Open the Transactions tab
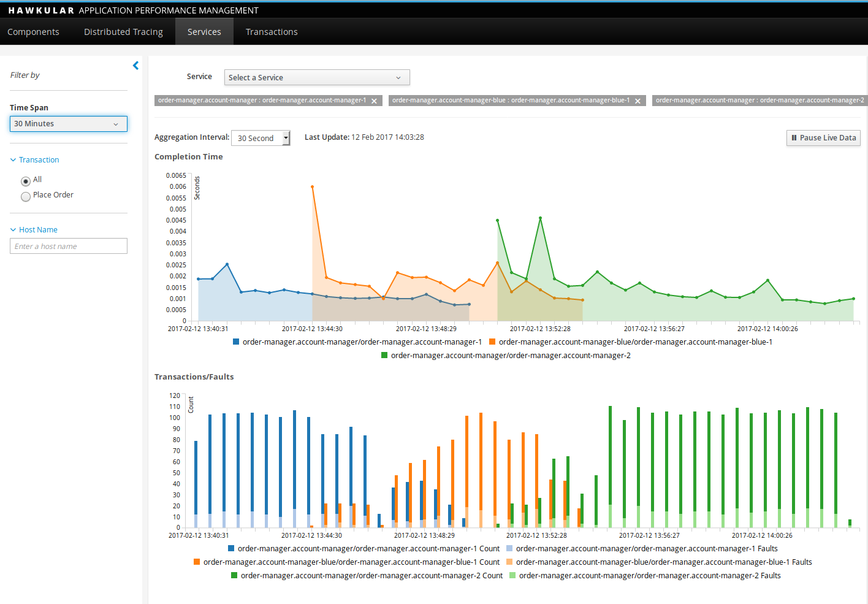868x604 pixels. tap(272, 32)
